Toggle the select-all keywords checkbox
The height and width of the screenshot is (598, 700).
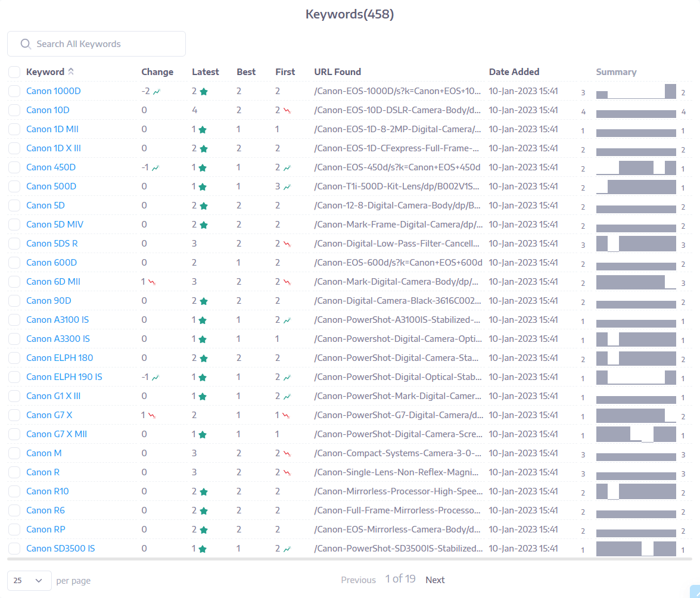point(14,72)
